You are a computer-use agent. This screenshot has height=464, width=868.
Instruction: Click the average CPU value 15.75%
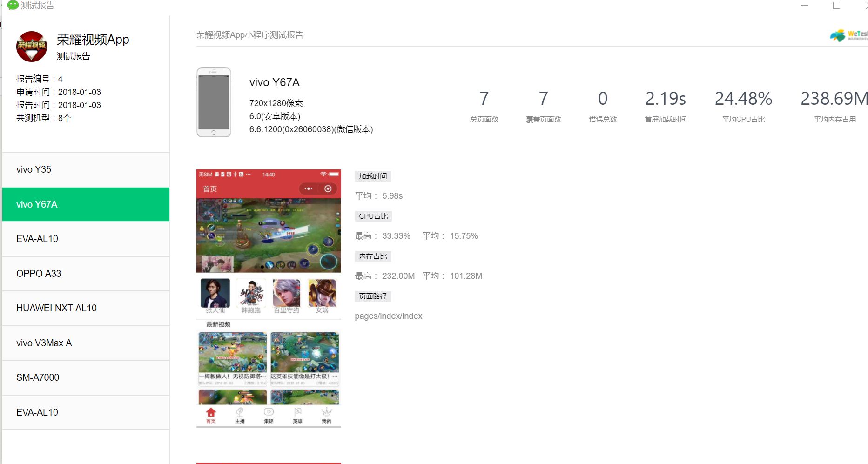click(x=464, y=236)
